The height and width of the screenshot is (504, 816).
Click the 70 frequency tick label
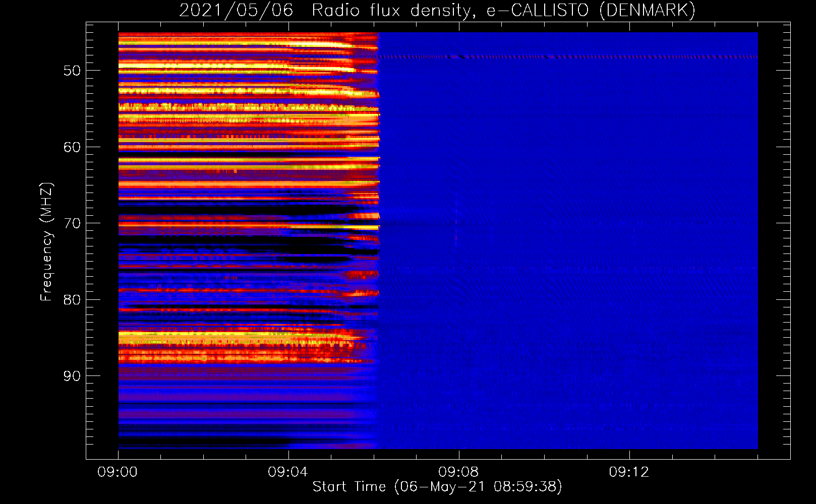pos(72,223)
